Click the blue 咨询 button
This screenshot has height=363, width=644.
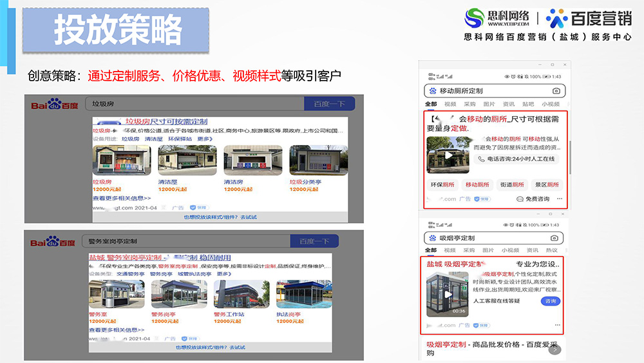(x=550, y=301)
